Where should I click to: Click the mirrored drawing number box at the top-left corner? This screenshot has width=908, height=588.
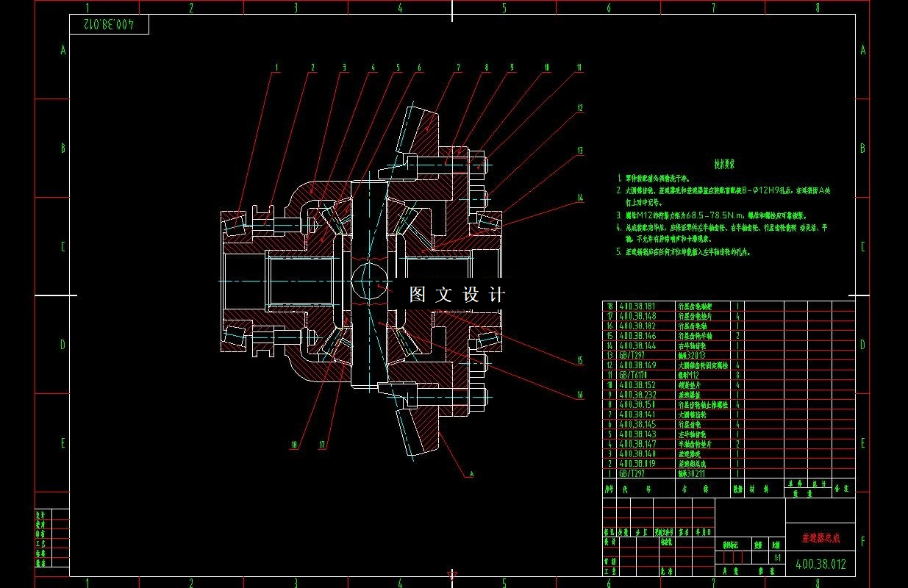point(109,24)
